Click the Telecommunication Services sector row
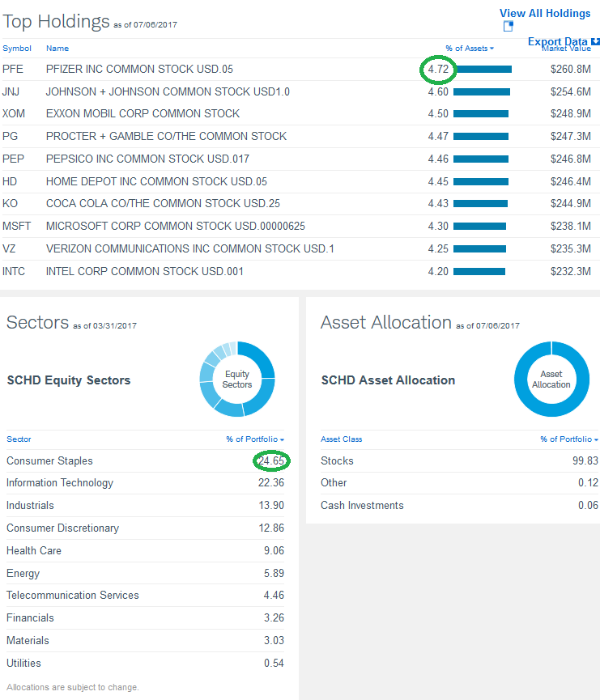600x700 pixels. point(145,595)
